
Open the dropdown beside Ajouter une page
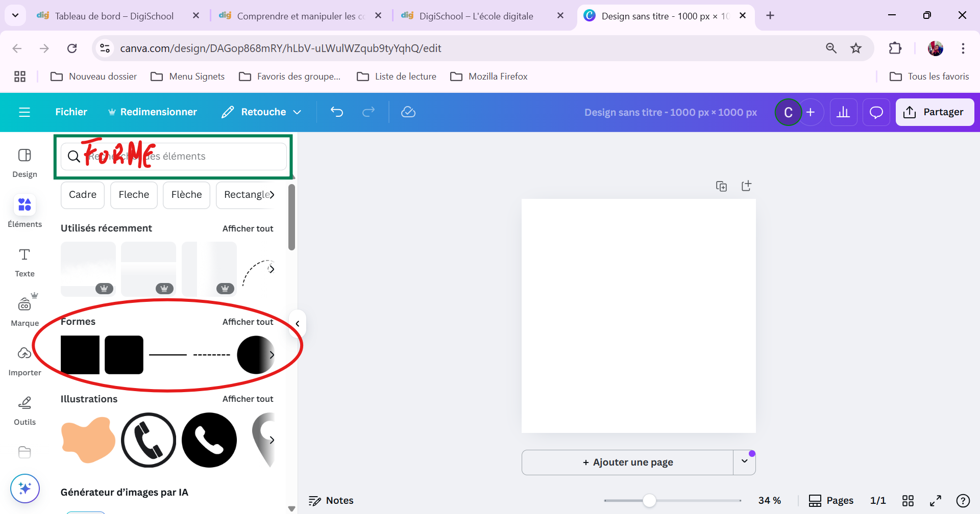coord(744,462)
